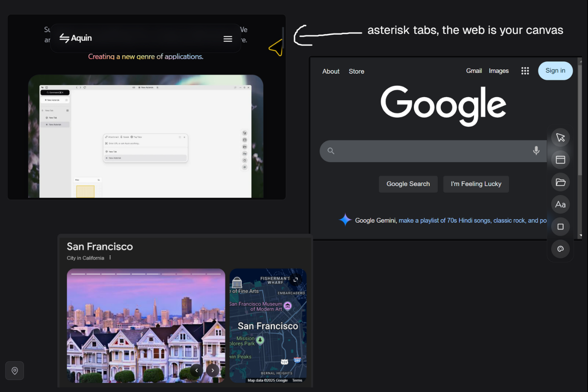The image size is (588, 392).
Task: Click the magnifier icon in Google search bar
Action: [331, 151]
